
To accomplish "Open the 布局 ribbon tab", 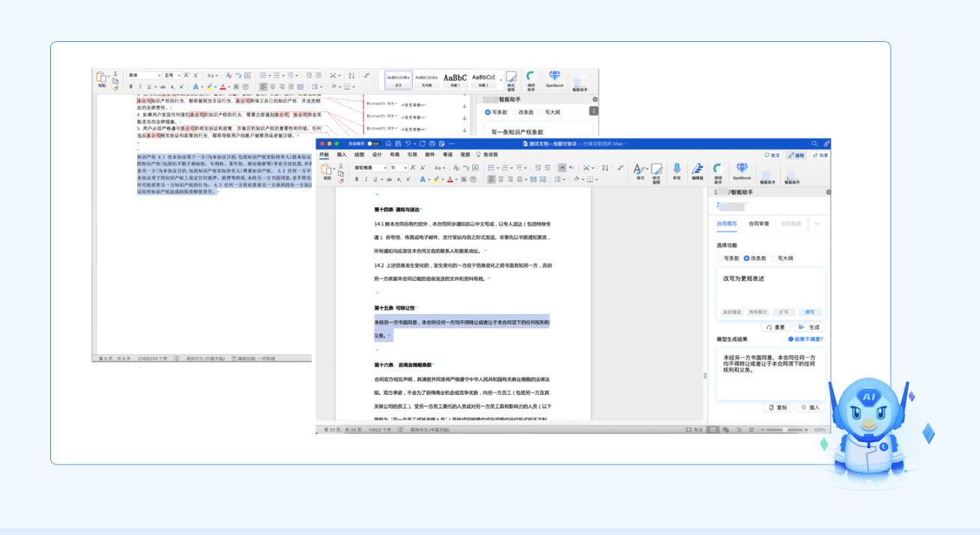I will pos(395,155).
